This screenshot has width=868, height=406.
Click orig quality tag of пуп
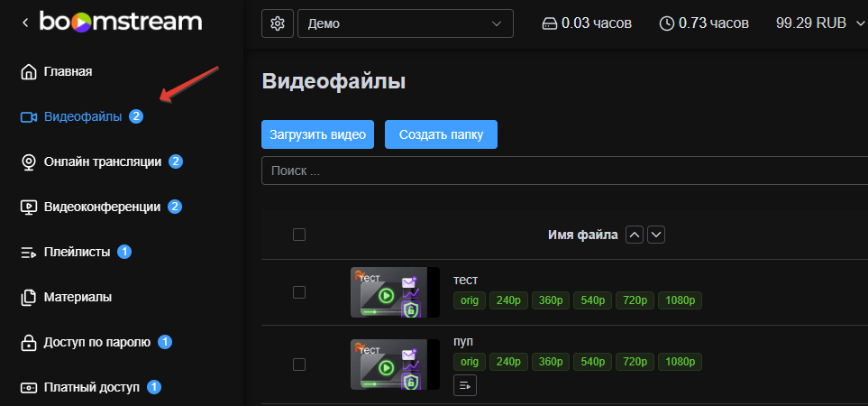pyautogui.click(x=470, y=363)
